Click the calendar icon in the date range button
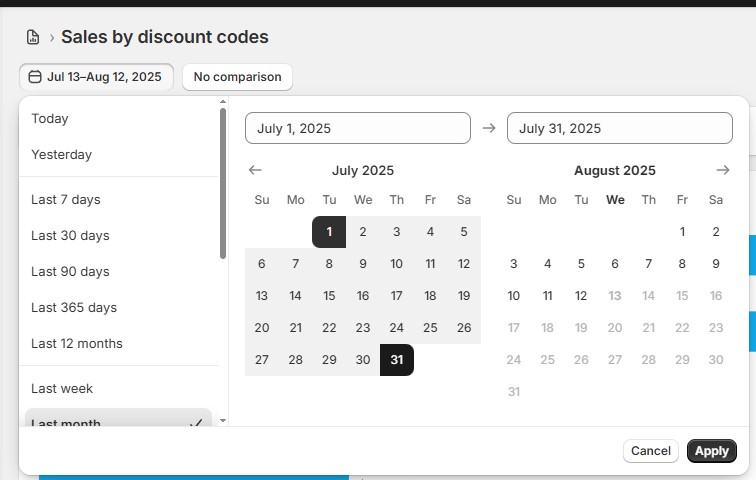This screenshot has height=480, width=756. [35, 77]
